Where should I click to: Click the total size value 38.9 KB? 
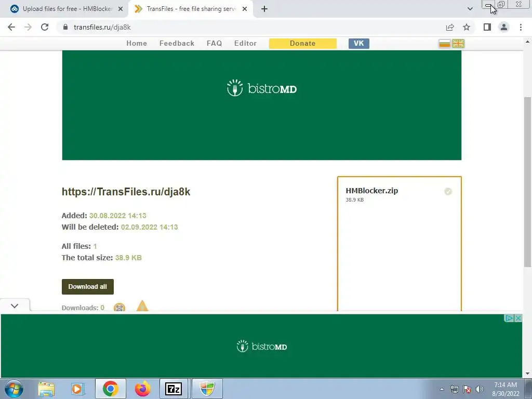128,258
